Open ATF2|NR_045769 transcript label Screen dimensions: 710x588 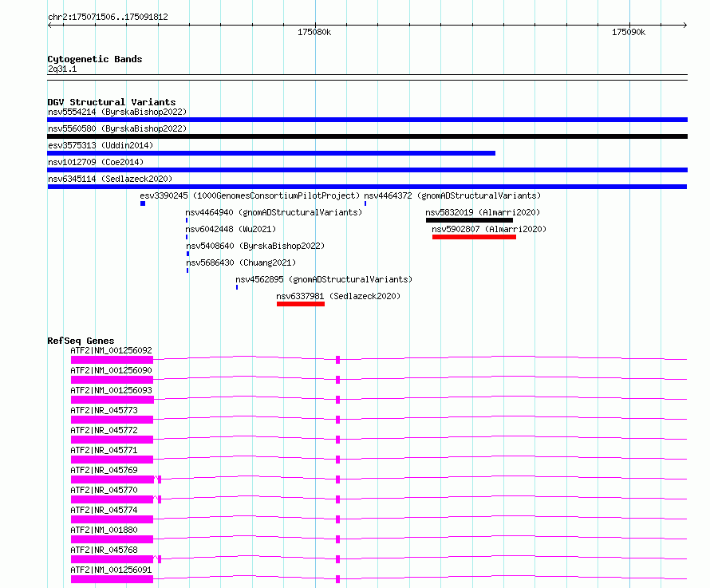click(105, 470)
